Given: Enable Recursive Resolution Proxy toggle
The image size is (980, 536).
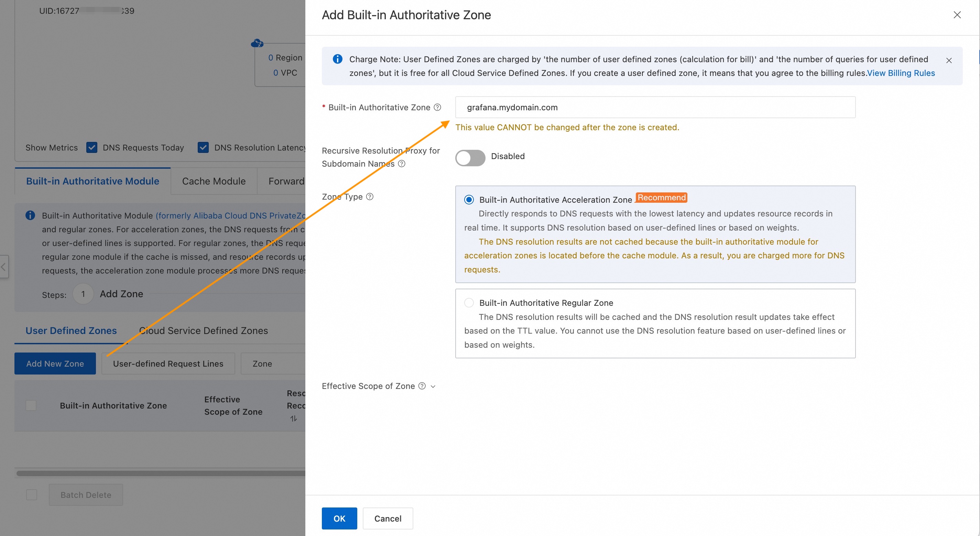Looking at the screenshot, I should (470, 157).
